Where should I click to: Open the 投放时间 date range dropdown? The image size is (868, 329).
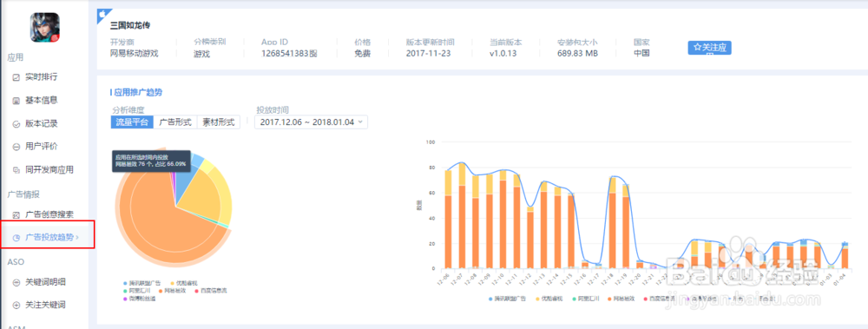point(311,122)
